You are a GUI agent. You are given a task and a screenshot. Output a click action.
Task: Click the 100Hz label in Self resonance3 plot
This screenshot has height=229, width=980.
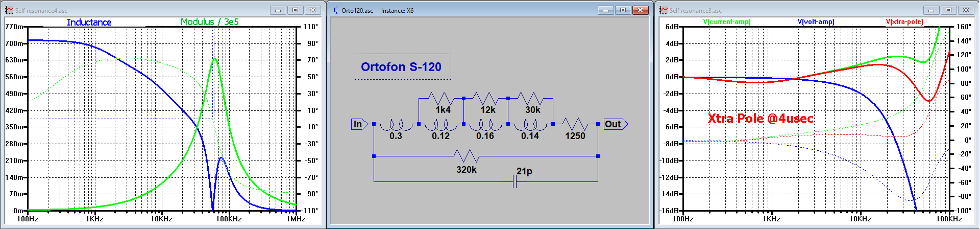(x=683, y=219)
